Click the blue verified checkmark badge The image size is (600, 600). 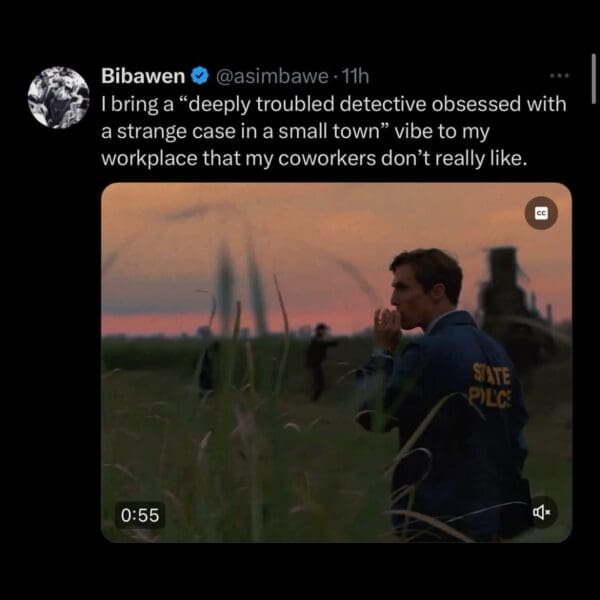(198, 76)
